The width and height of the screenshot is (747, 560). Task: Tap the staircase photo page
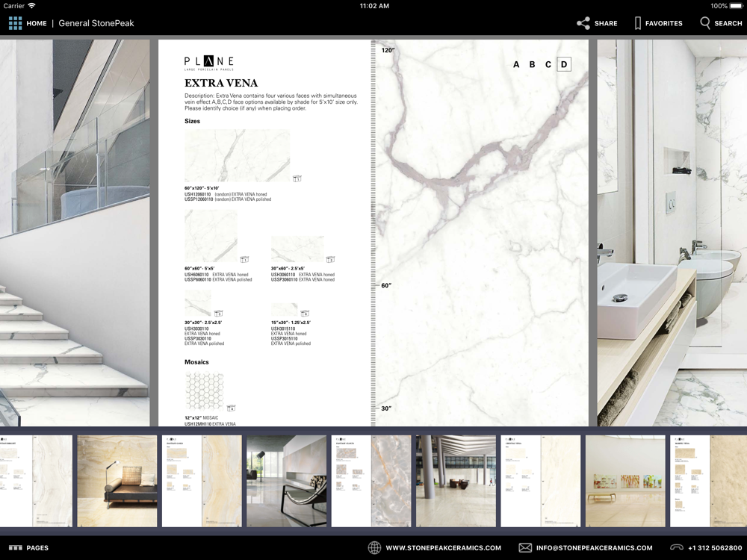click(x=75, y=233)
